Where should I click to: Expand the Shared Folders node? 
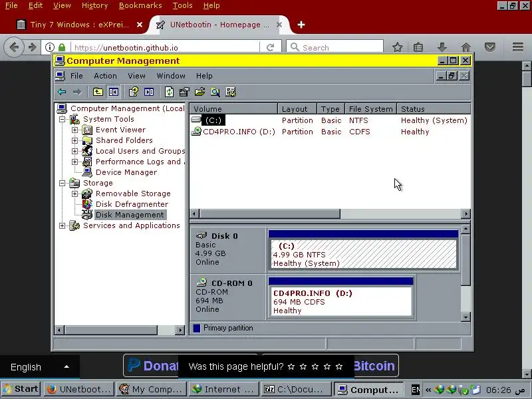[x=74, y=140]
